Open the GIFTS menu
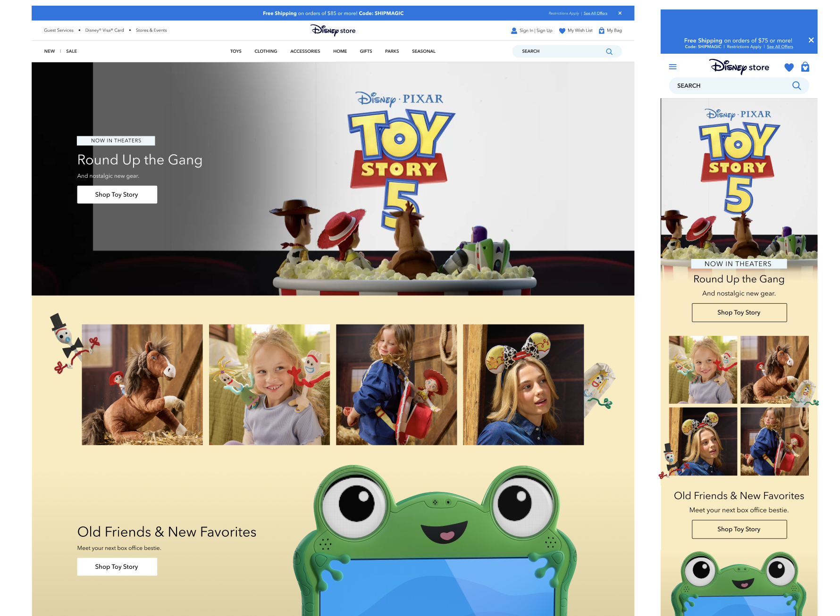Screen dimensions: 840x616 click(x=366, y=51)
